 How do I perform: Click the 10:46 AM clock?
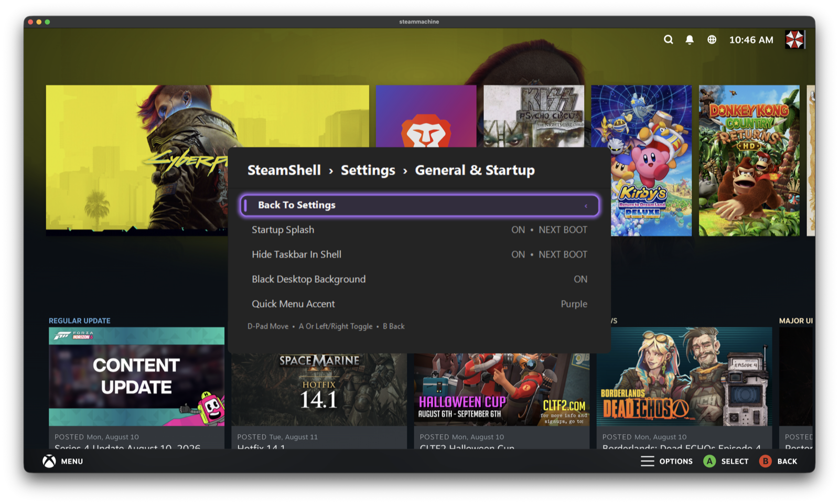[x=751, y=40]
